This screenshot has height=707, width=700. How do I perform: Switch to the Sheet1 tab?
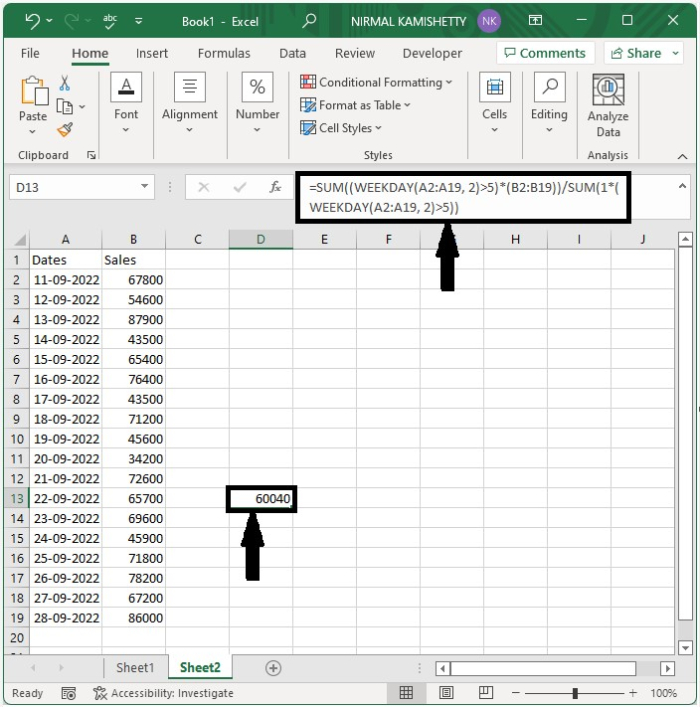click(135, 667)
